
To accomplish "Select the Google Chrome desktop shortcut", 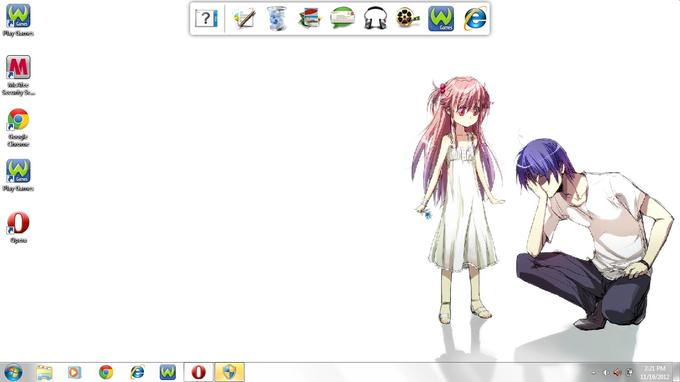I will 18,127.
